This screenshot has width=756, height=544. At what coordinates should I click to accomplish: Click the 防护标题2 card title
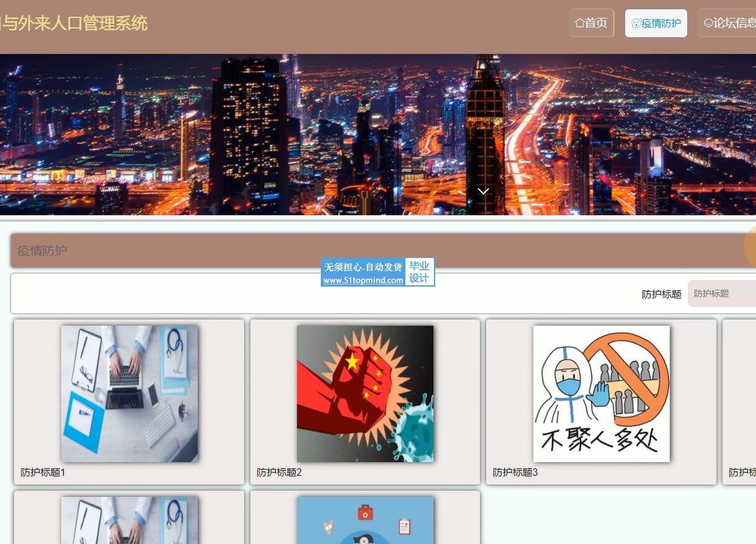pos(279,473)
